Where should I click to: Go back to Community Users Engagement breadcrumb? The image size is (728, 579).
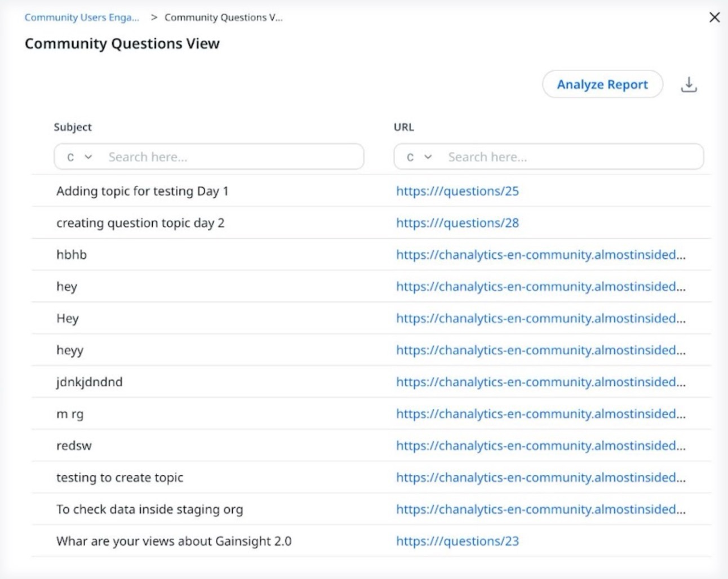[x=81, y=17]
